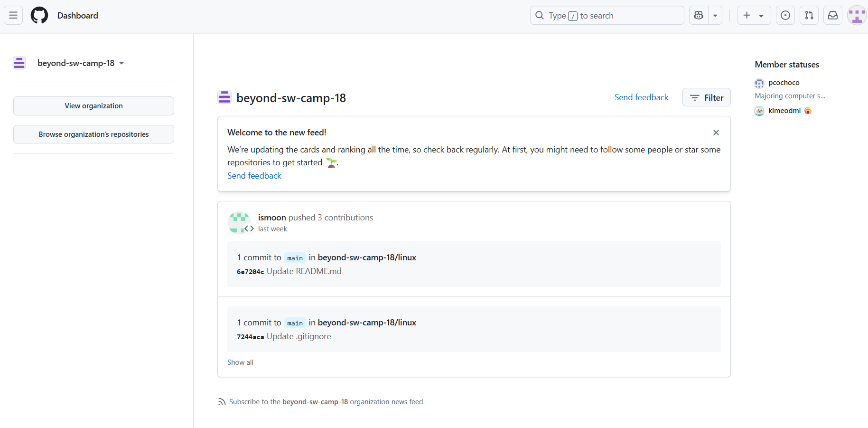
Task: Open the notifications inbox icon
Action: (833, 16)
